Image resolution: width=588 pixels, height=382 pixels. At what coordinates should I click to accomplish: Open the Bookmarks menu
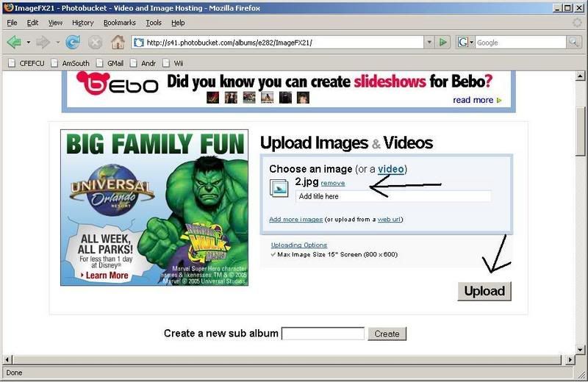click(120, 23)
